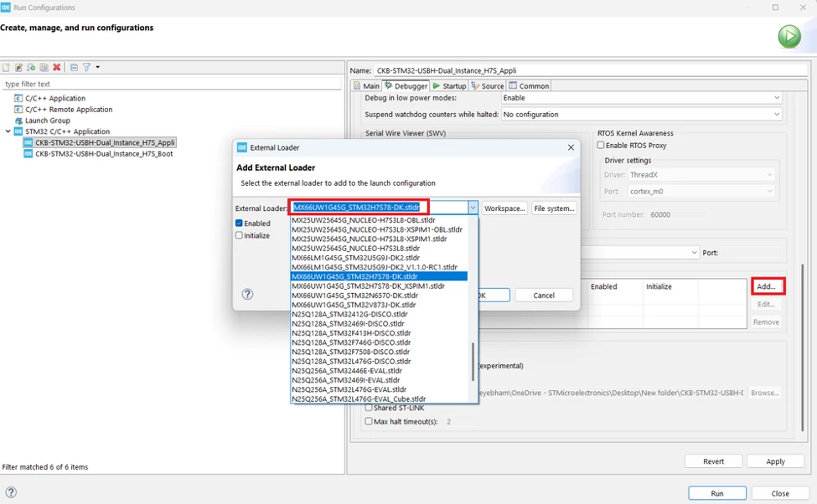Click the Browse... button
Image resolution: width=817 pixels, height=504 pixels.
point(765,393)
